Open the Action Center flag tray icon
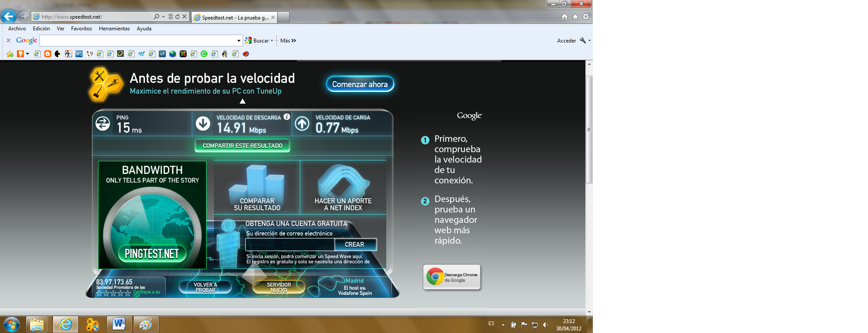 tap(524, 324)
